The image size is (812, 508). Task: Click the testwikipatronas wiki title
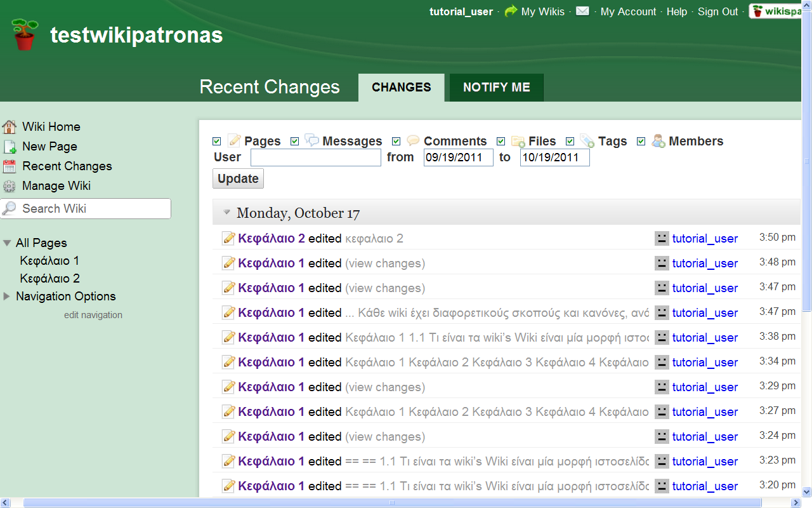(136, 35)
